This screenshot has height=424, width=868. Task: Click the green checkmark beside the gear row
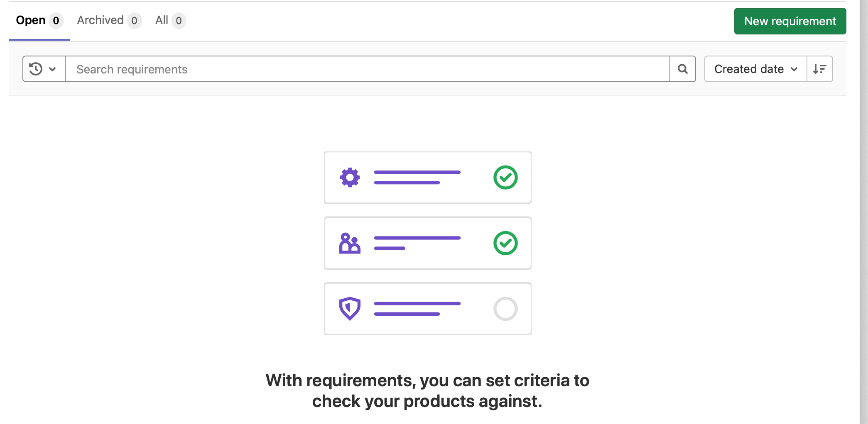coord(505,178)
